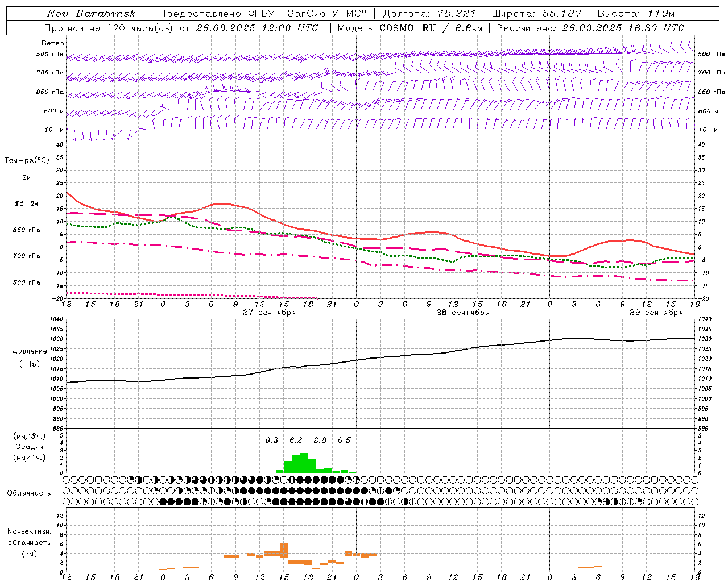Image resolution: width=728 pixels, height=582 pixels.
Task: Click the 2.8 precipitation amount label
Action: click(x=320, y=440)
